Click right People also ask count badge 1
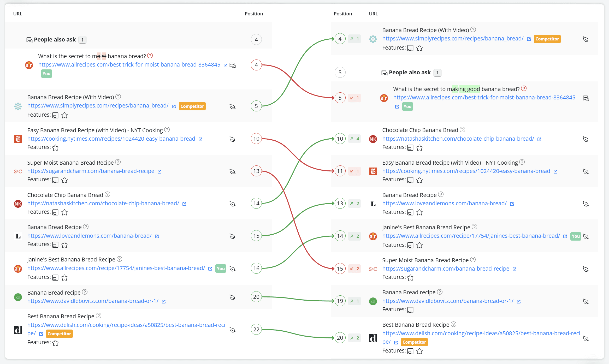Image resolution: width=609 pixels, height=364 pixels. tap(437, 73)
